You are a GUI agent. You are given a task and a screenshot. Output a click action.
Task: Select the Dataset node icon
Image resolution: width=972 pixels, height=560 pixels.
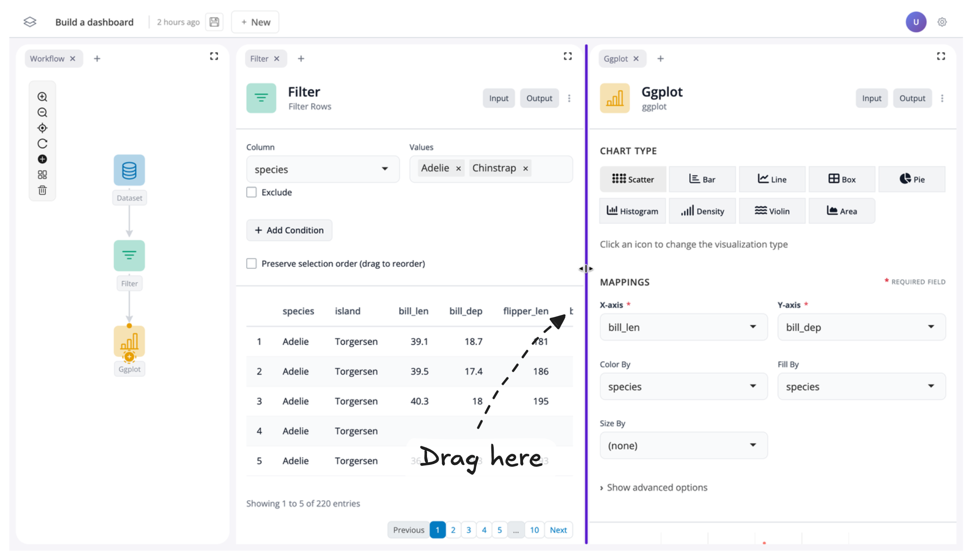(129, 170)
